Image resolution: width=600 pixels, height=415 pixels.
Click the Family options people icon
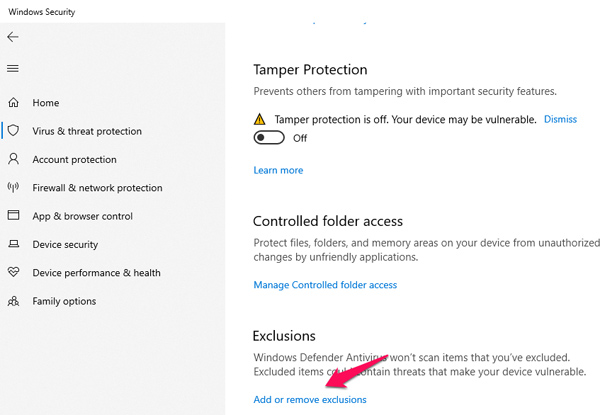(x=13, y=301)
